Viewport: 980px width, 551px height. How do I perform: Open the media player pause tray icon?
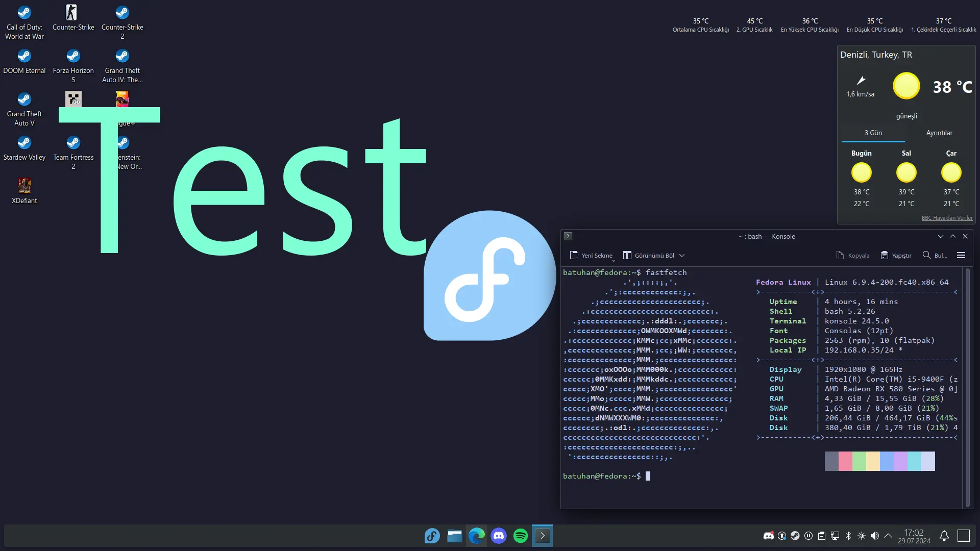808,536
